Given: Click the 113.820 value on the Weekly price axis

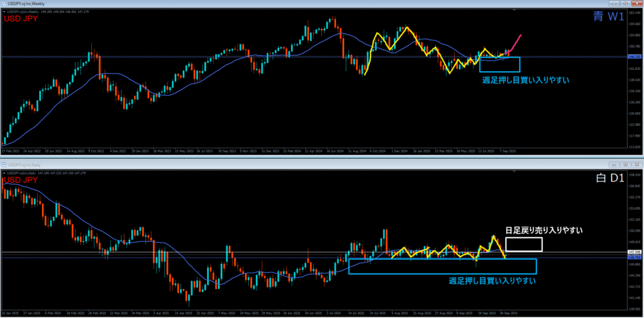Looking at the screenshot, I should [x=635, y=147].
